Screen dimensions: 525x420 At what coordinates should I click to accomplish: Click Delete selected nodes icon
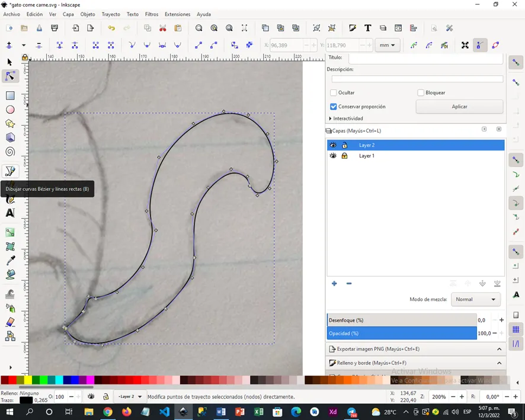[39, 45]
